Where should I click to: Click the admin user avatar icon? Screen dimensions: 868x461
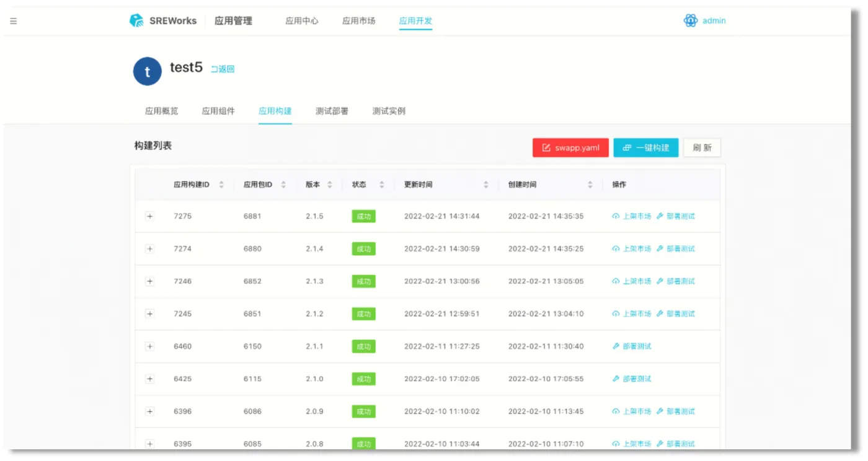(691, 20)
